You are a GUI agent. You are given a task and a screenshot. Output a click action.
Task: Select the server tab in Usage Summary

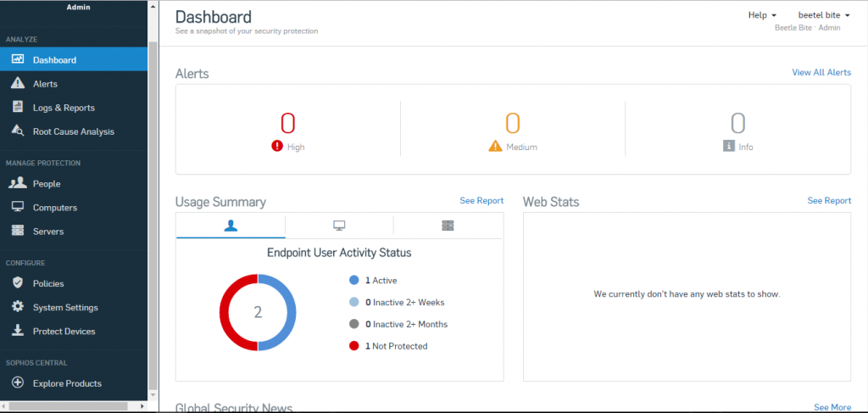pyautogui.click(x=448, y=226)
